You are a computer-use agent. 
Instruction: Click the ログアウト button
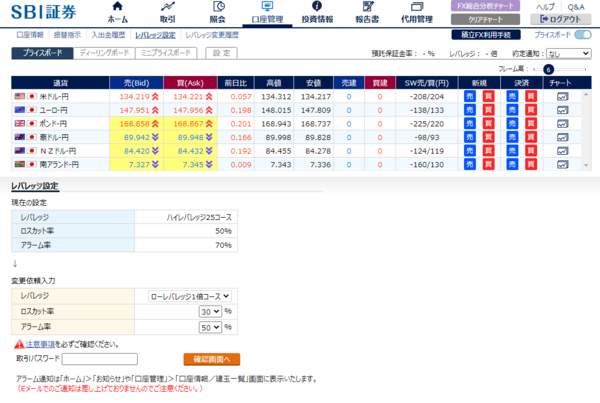(x=561, y=19)
